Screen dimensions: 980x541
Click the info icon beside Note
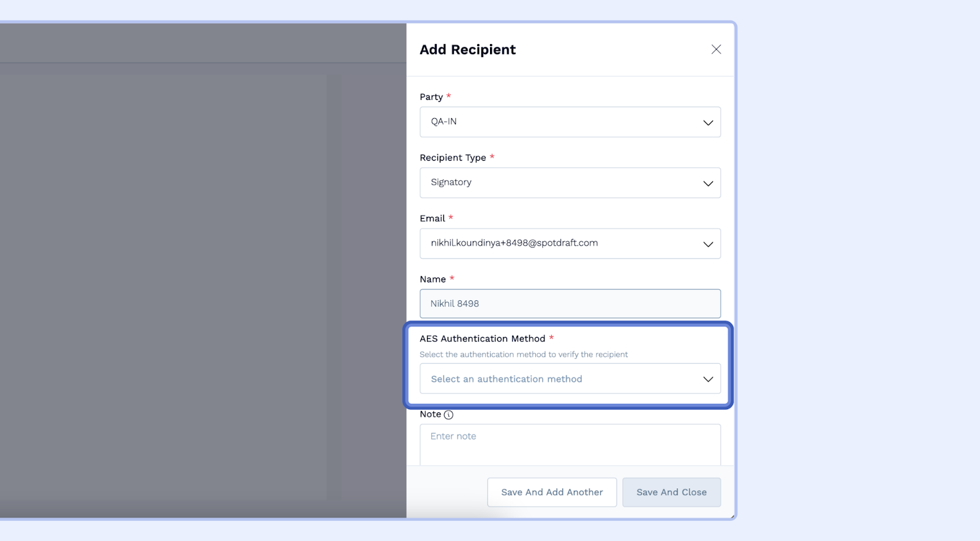448,415
